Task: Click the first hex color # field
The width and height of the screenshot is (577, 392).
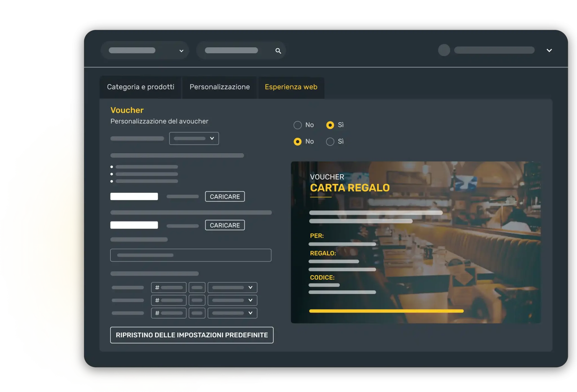Action: point(168,288)
